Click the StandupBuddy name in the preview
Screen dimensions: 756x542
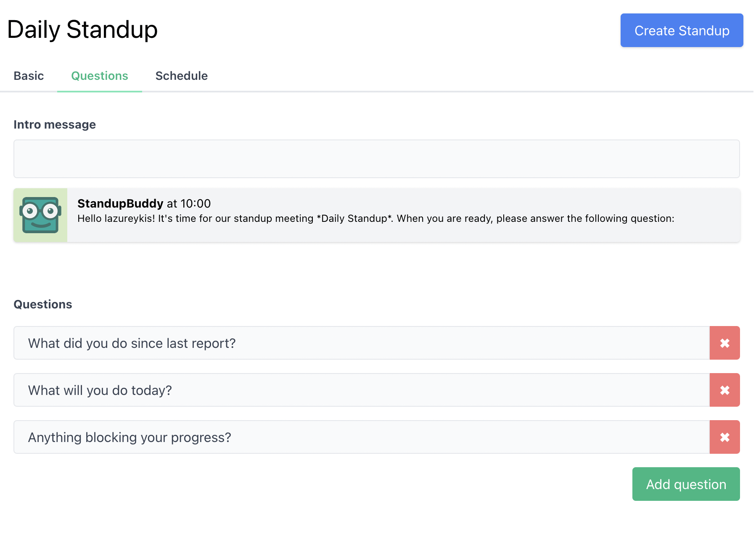120,203
